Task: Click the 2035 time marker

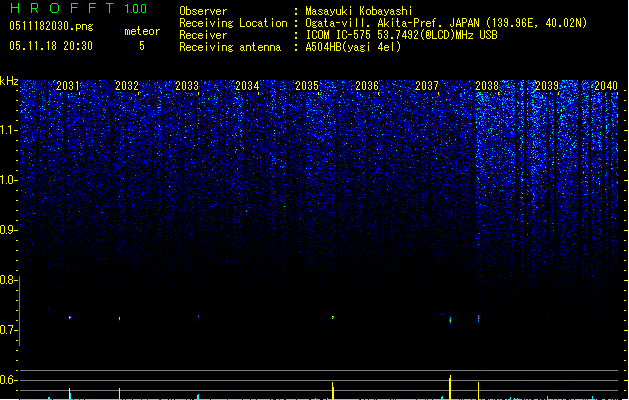Action: [307, 86]
